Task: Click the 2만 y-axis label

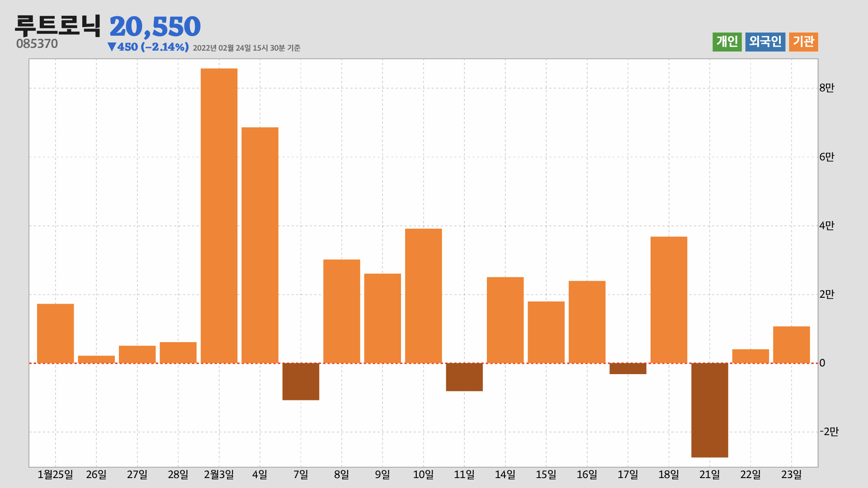Action: tap(827, 295)
